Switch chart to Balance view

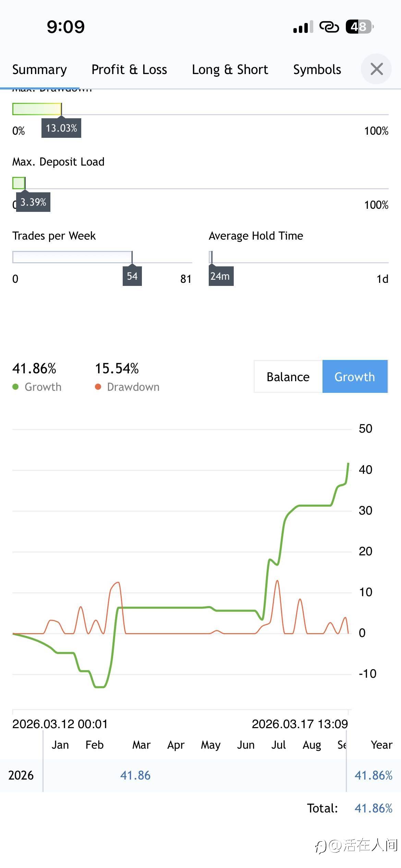(288, 377)
